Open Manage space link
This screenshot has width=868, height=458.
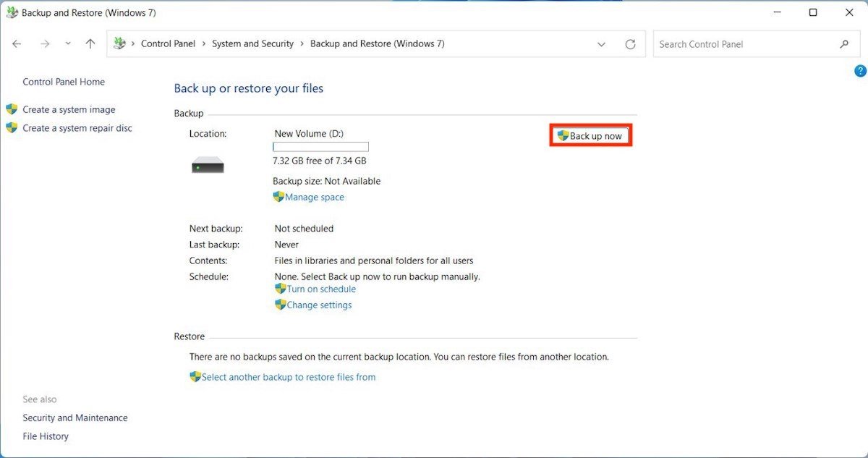point(315,198)
